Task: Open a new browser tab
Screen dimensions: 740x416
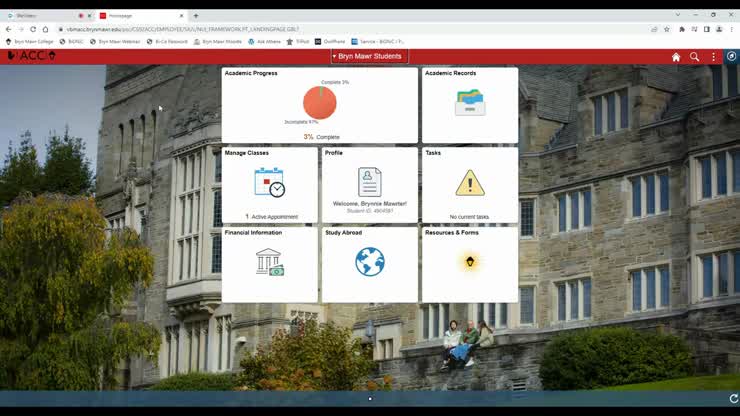Action: pos(196,16)
